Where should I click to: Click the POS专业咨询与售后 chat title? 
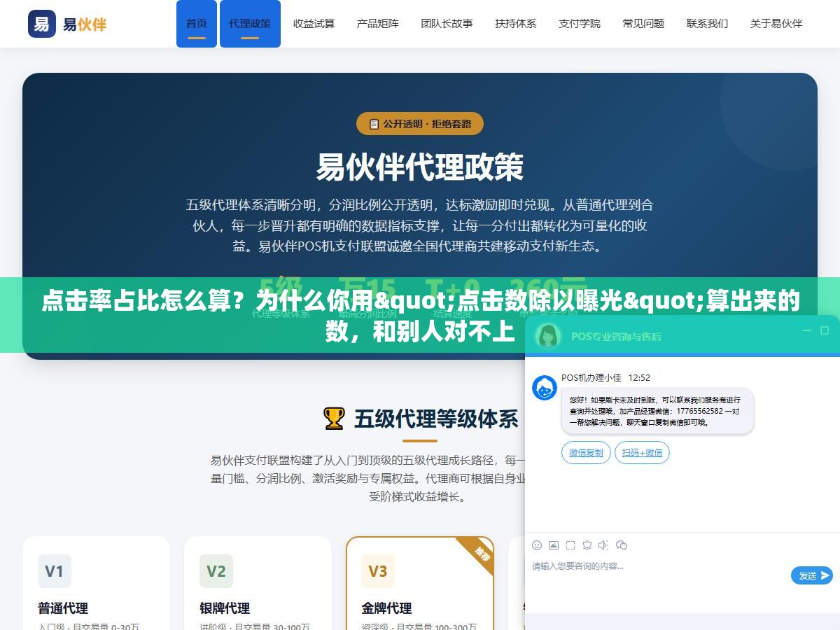[x=616, y=336]
